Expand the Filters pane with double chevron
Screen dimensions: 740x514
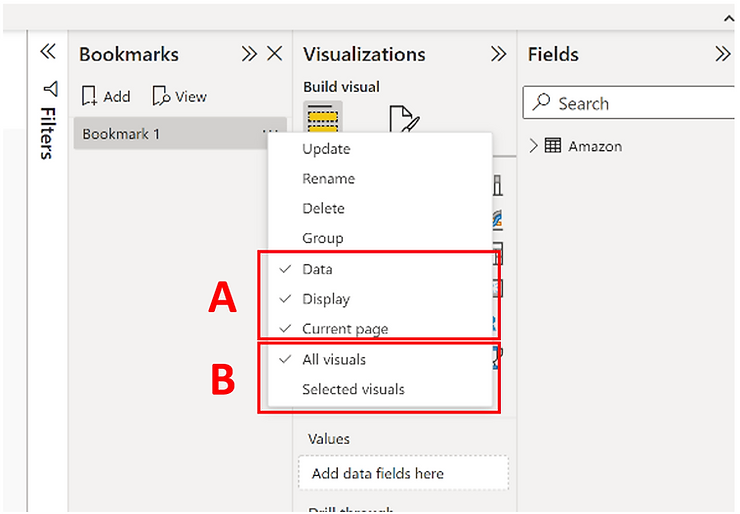point(48,51)
